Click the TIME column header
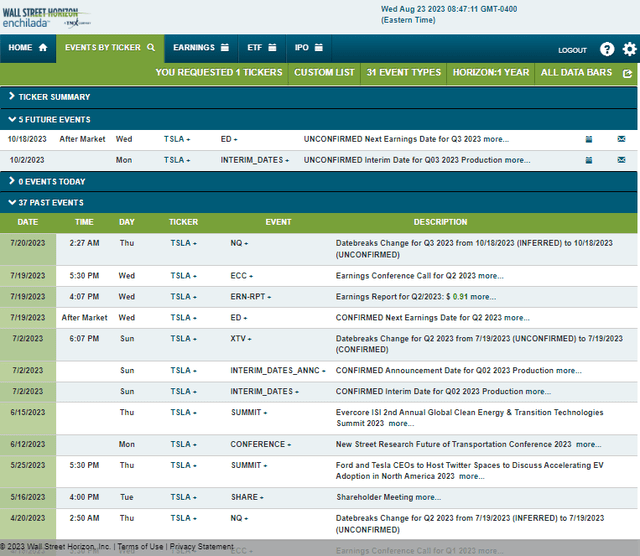The height and width of the screenshot is (556, 640). 84,222
